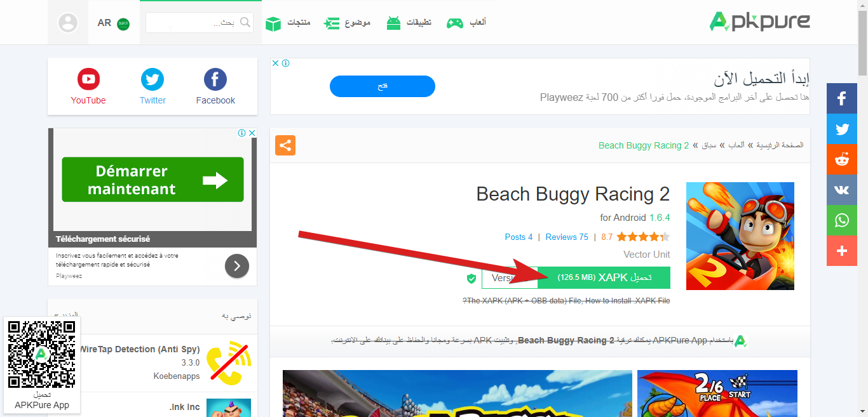Share via VK in the floating sidebar
Screen dimensions: 868x417
(842, 190)
